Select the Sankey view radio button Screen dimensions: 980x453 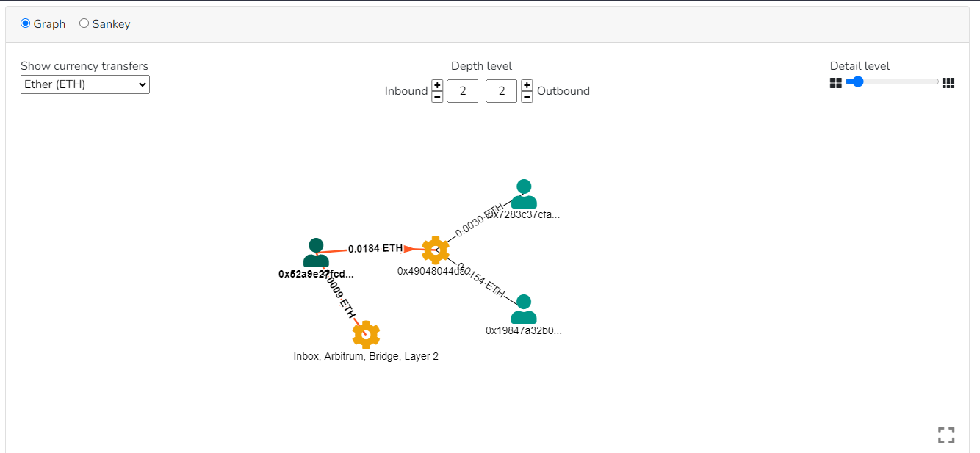[84, 23]
